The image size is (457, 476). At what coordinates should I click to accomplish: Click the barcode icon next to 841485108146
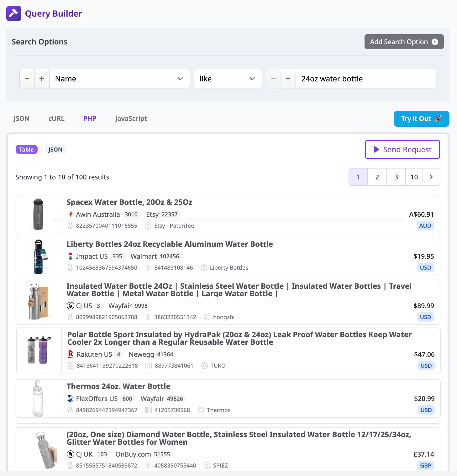(148, 267)
